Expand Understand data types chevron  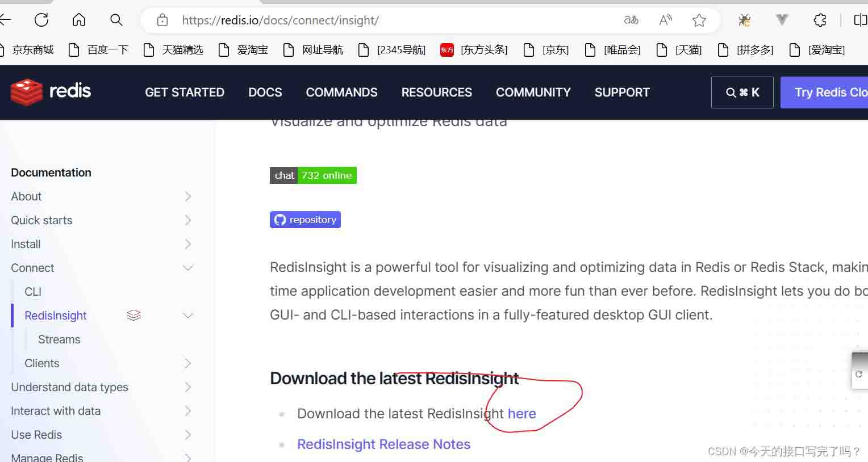click(188, 387)
